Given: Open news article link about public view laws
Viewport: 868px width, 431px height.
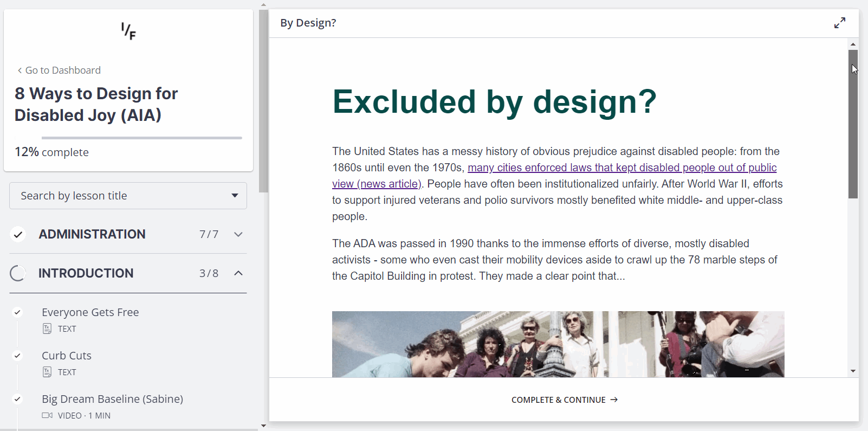Looking at the screenshot, I should pyautogui.click(x=554, y=176).
